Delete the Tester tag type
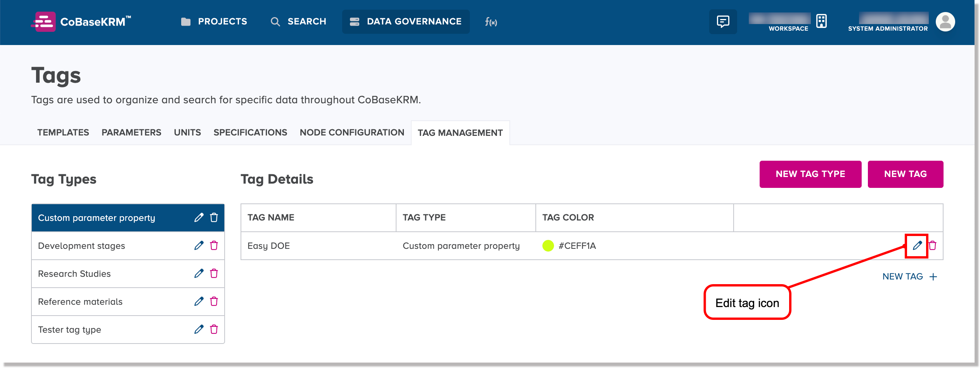 point(214,330)
